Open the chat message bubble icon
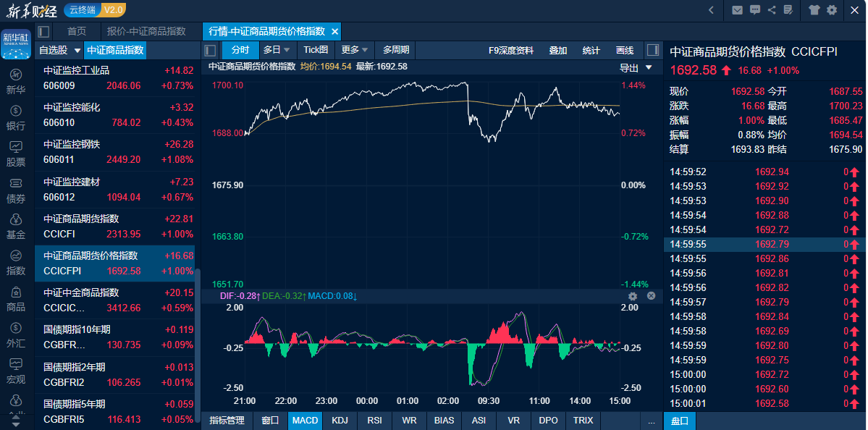 click(x=755, y=10)
